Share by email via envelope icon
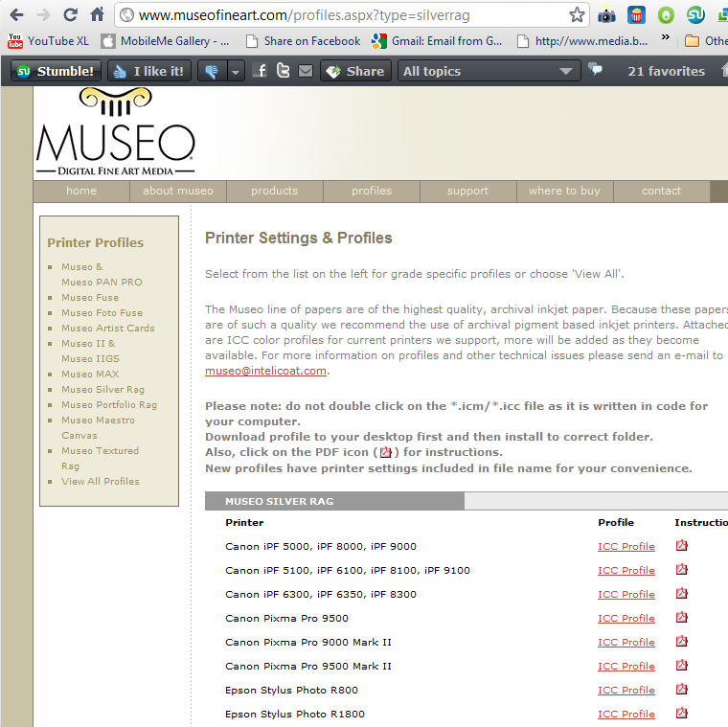This screenshot has height=727, width=728. (306, 71)
